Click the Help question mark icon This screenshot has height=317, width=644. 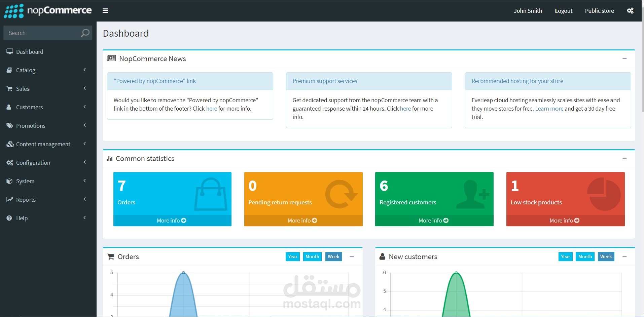9,218
